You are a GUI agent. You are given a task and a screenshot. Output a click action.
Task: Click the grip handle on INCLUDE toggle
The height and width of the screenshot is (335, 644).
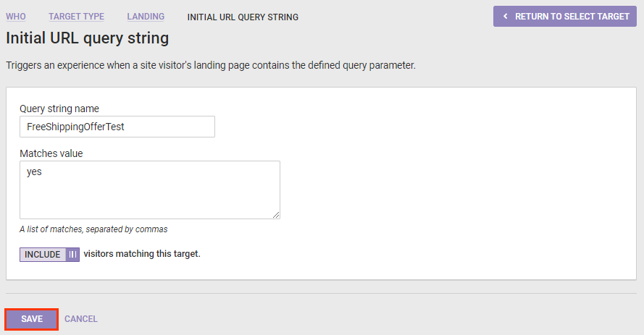72,255
